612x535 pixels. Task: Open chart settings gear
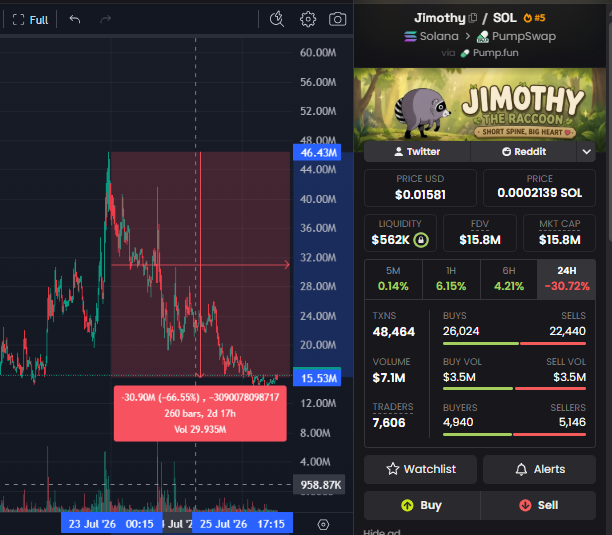click(x=308, y=19)
